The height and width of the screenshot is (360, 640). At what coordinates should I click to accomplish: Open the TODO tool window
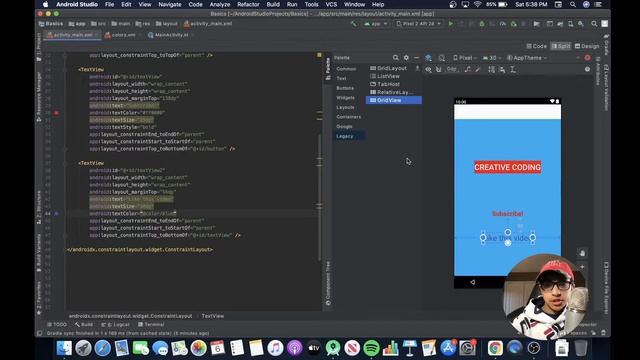tap(57, 324)
